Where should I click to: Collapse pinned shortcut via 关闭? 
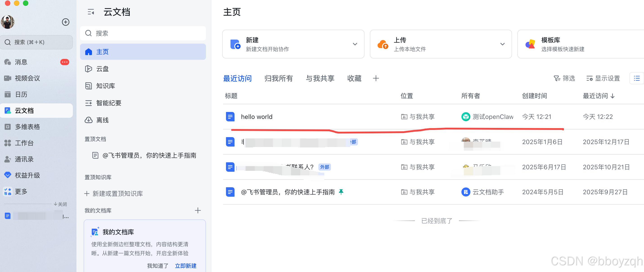60,204
